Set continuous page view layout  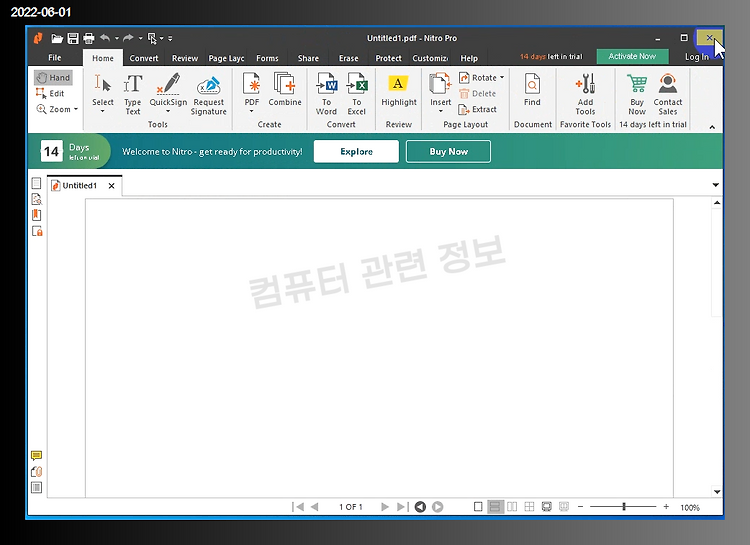click(x=495, y=507)
